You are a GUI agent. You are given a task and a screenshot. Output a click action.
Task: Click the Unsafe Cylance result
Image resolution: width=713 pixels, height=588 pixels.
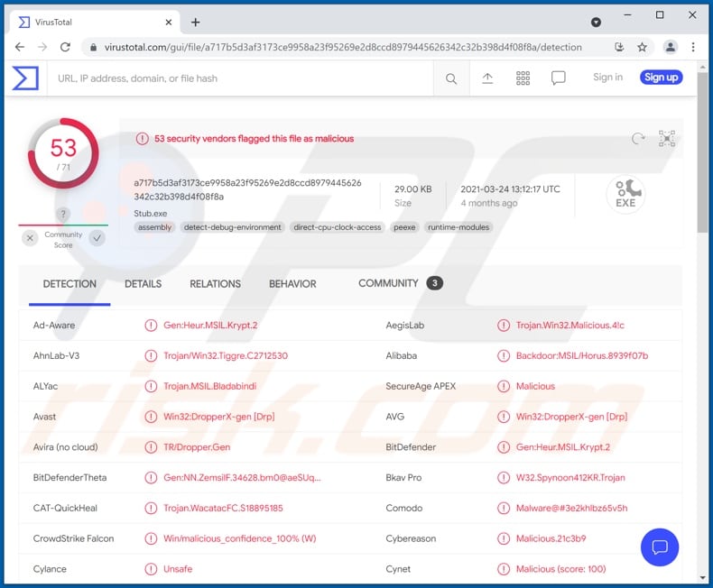(x=178, y=569)
